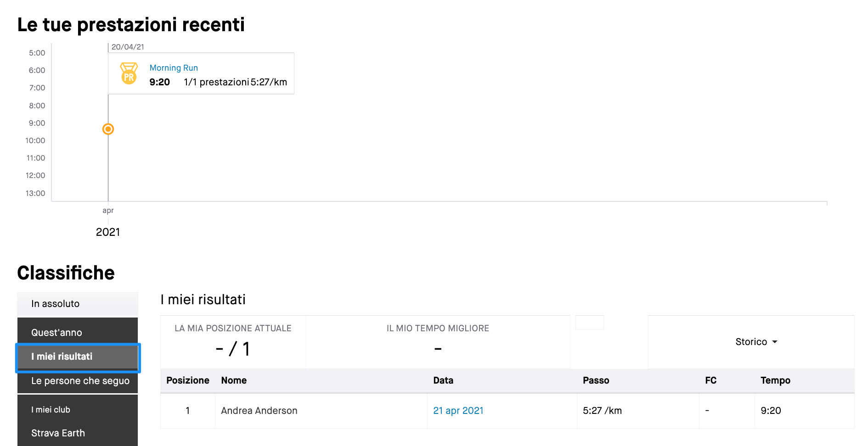Click the apr label on the chart axis
Image resolution: width=868 pixels, height=446 pixels.
pos(108,210)
